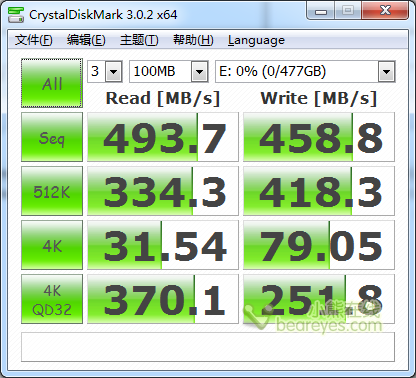This screenshot has height=378, width=416.
Task: Open the 主题(T) menu
Action: point(139,40)
